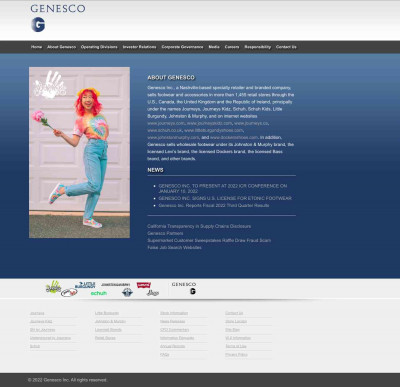The width and height of the screenshot is (400, 387).
Task: Click the Bass brand logo
Action: pos(153,293)
